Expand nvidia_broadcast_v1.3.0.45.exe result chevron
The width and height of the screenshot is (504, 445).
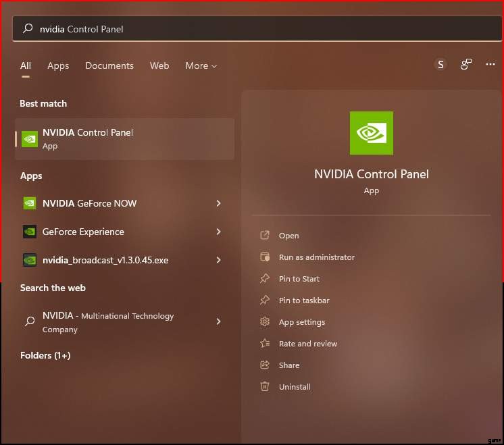[219, 259]
